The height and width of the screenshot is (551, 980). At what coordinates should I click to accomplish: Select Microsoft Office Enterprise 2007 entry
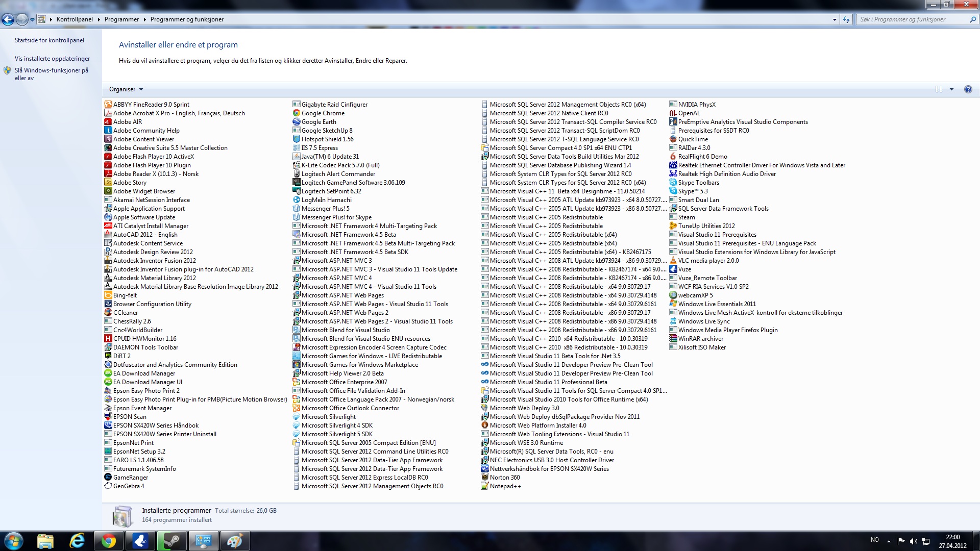click(340, 382)
